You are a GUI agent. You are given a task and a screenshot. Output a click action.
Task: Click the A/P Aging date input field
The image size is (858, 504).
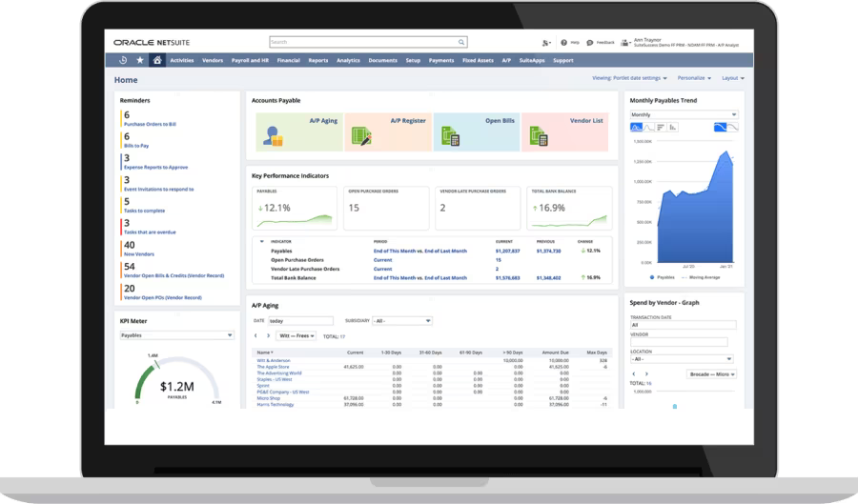pos(300,321)
